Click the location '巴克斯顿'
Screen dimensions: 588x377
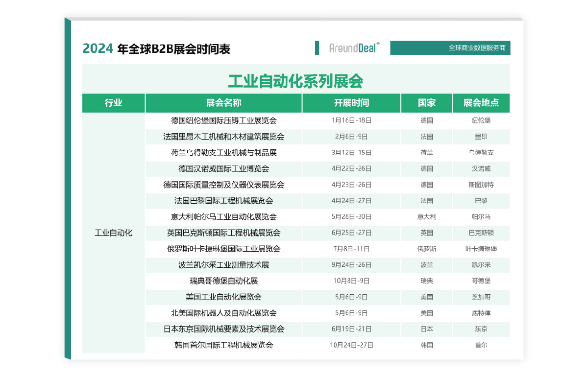tap(481, 233)
